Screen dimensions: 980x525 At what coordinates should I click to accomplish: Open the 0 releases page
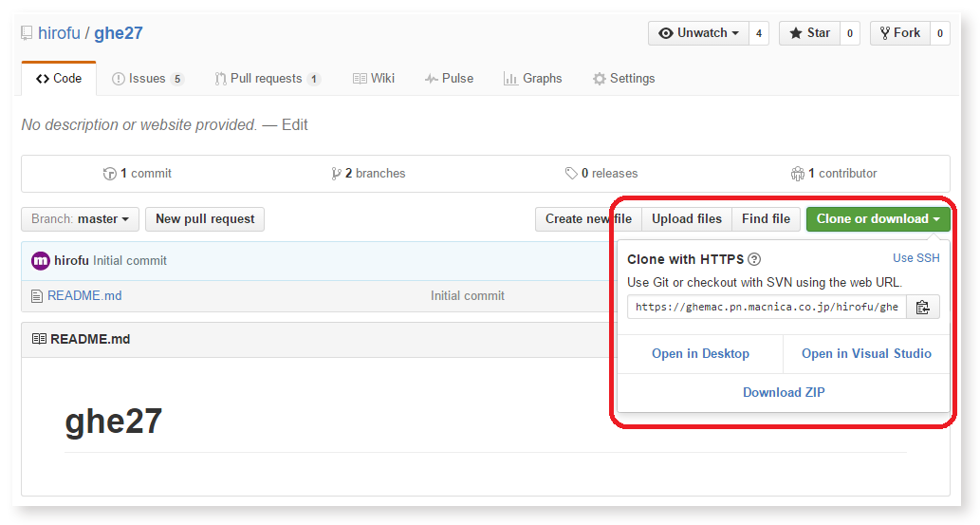[x=601, y=174]
